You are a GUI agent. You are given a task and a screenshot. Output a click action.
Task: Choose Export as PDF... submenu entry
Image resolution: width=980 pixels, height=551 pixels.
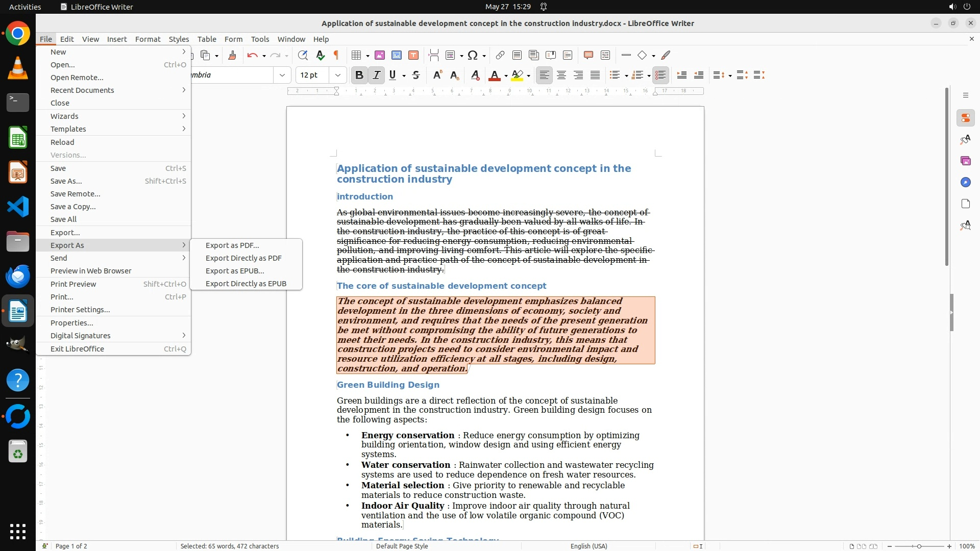pos(232,245)
